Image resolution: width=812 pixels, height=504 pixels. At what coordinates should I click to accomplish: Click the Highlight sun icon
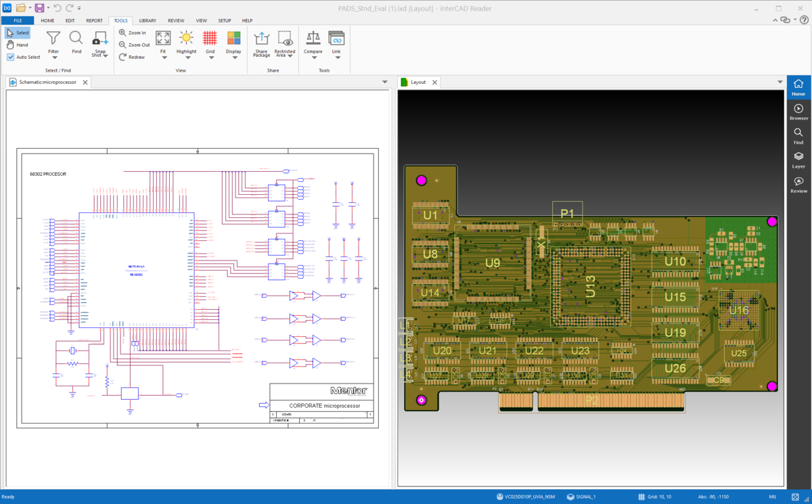[186, 38]
